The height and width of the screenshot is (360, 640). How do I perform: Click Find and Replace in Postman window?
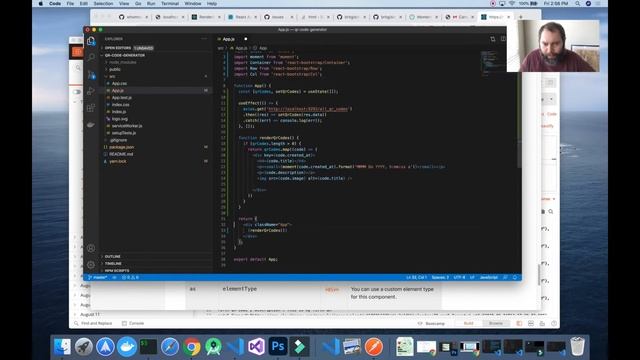click(x=93, y=323)
